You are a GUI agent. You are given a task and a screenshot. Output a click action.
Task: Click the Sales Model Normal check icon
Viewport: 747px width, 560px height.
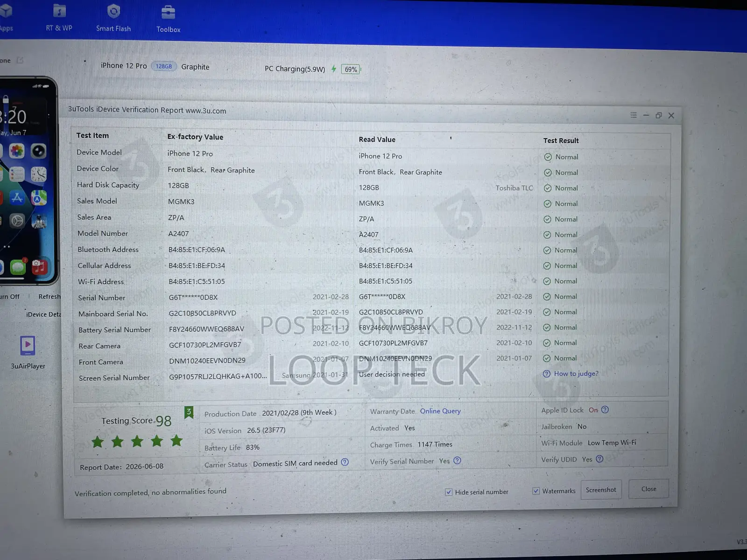(x=548, y=204)
